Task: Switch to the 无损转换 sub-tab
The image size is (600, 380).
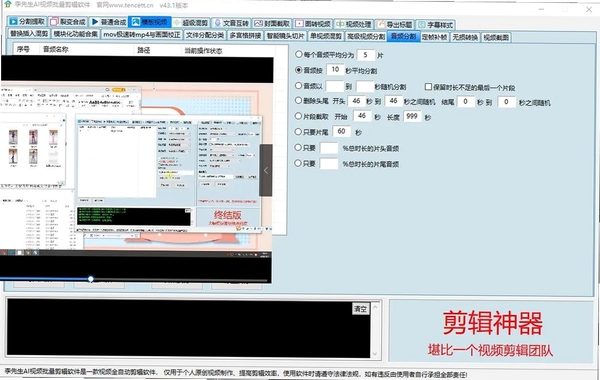Action: (465, 37)
